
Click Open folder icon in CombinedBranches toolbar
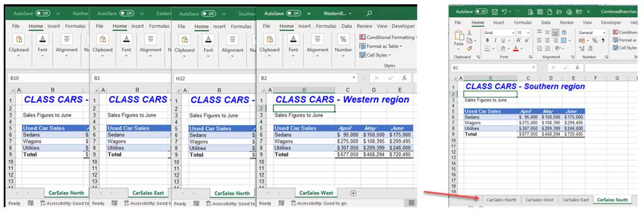(x=559, y=12)
